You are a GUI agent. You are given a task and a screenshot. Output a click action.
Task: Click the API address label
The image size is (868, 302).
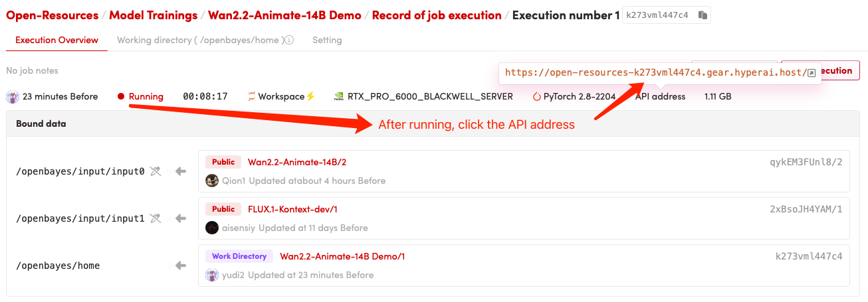click(x=660, y=97)
